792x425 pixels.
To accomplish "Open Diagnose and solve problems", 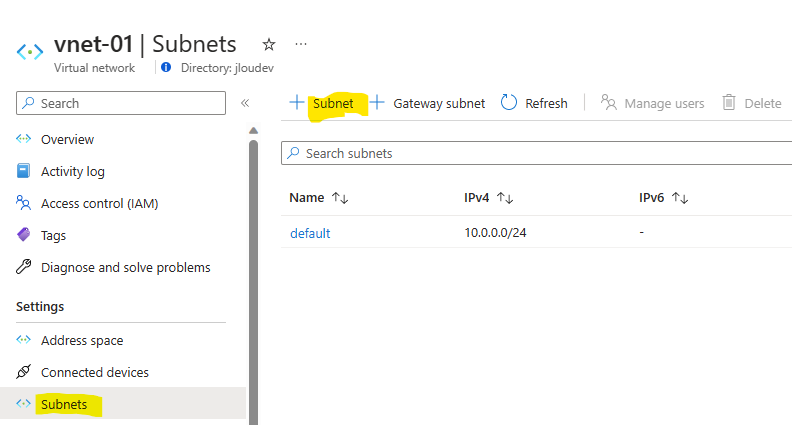I will (126, 267).
